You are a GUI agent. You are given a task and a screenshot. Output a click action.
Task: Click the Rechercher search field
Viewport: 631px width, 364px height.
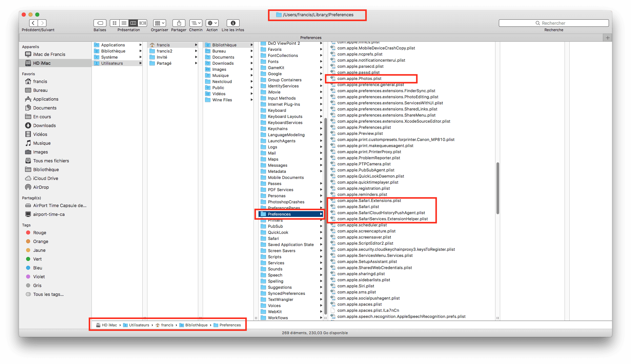click(x=554, y=23)
